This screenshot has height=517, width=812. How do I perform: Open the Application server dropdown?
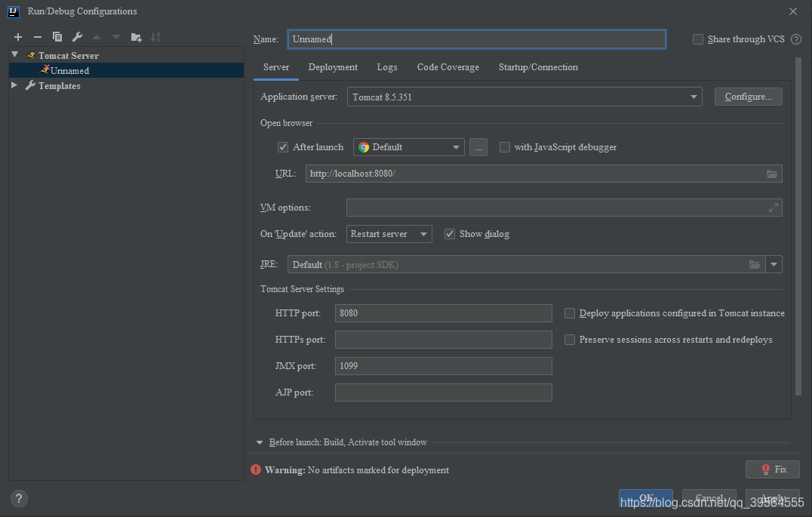(x=693, y=97)
